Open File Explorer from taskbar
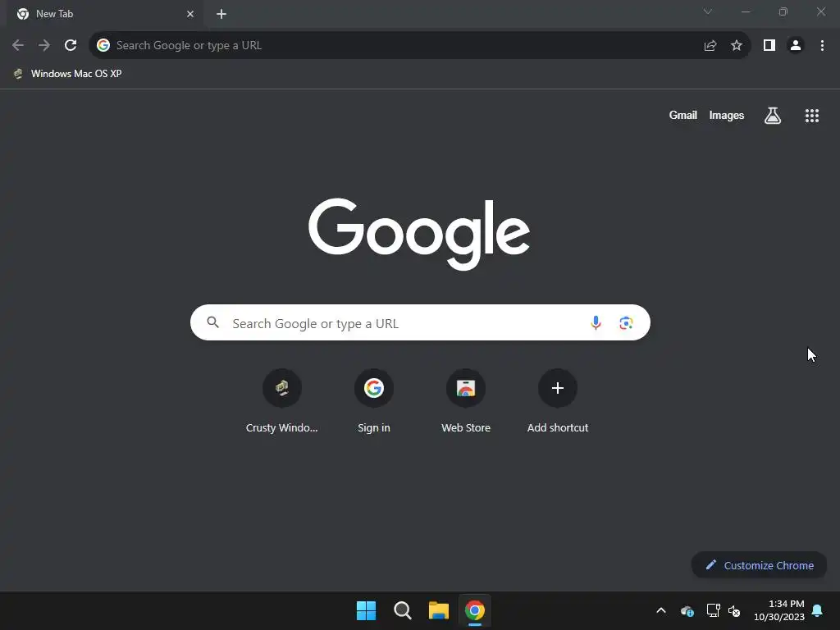This screenshot has height=630, width=840. [x=439, y=610]
